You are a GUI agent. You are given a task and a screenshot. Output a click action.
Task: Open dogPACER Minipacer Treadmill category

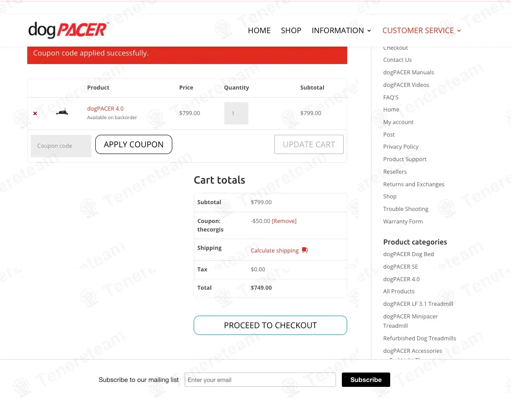(x=410, y=321)
